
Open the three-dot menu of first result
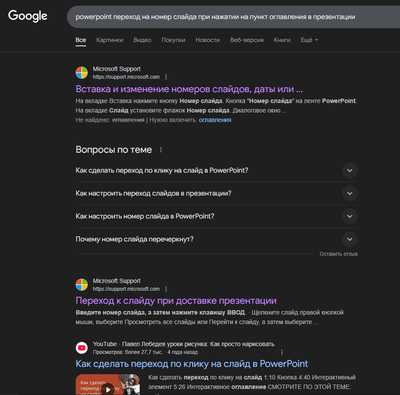(x=166, y=77)
